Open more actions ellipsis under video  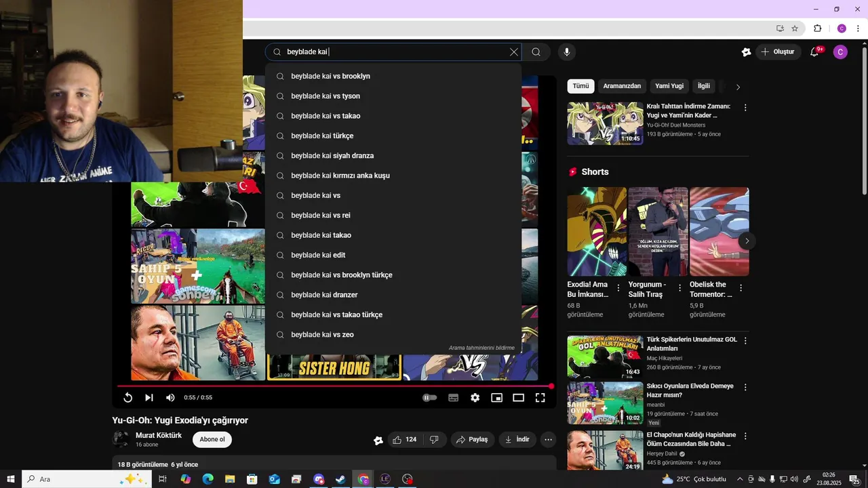[549, 440]
